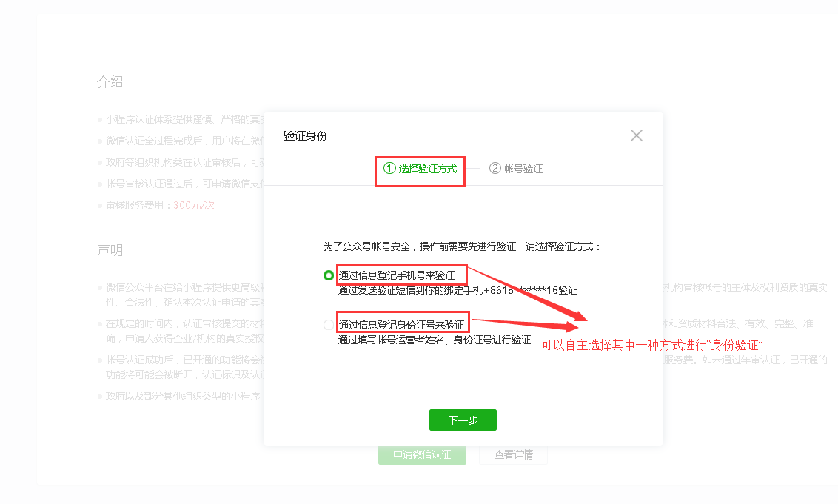The width and height of the screenshot is (838, 504).
Task: Click the 介绍 section heading
Action: (x=110, y=81)
